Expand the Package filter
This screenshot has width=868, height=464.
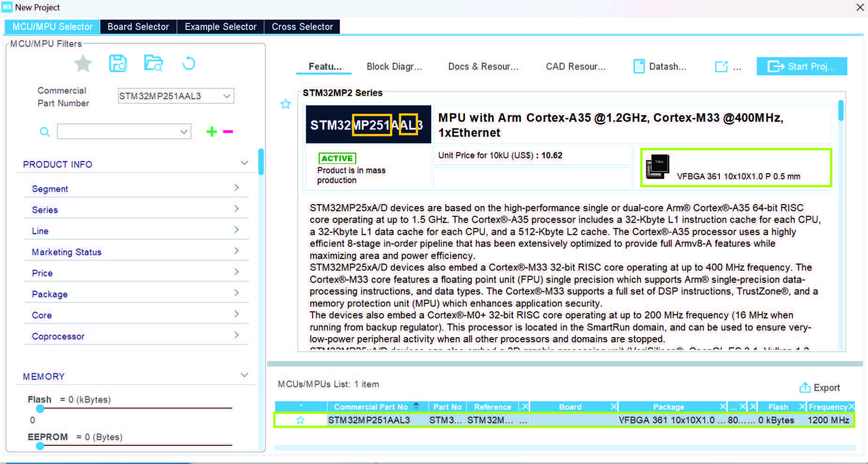click(236, 293)
